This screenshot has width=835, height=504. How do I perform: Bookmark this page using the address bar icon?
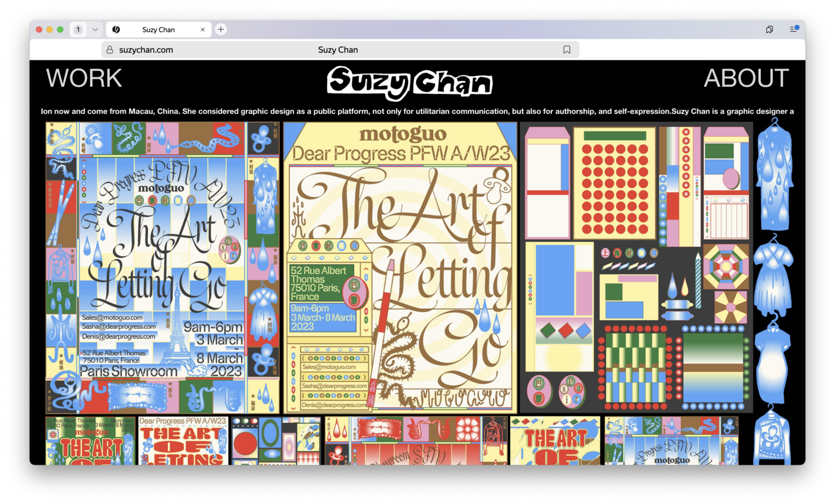[567, 50]
